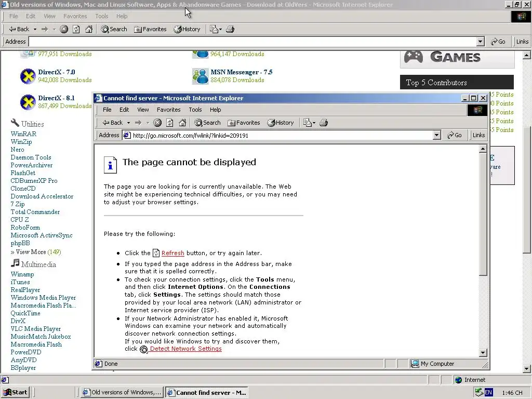Click Refresh icon in OldVersion window toolbar

click(76, 29)
